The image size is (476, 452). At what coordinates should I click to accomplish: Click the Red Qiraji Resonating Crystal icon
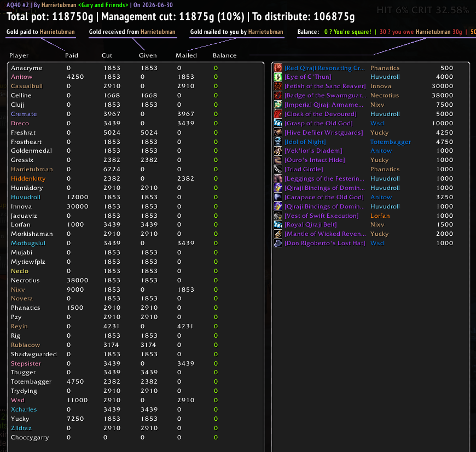(x=278, y=68)
